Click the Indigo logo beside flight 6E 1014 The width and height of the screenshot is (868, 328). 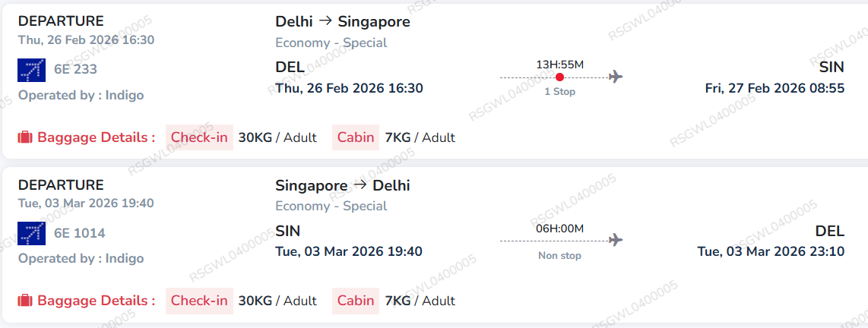coord(32,233)
